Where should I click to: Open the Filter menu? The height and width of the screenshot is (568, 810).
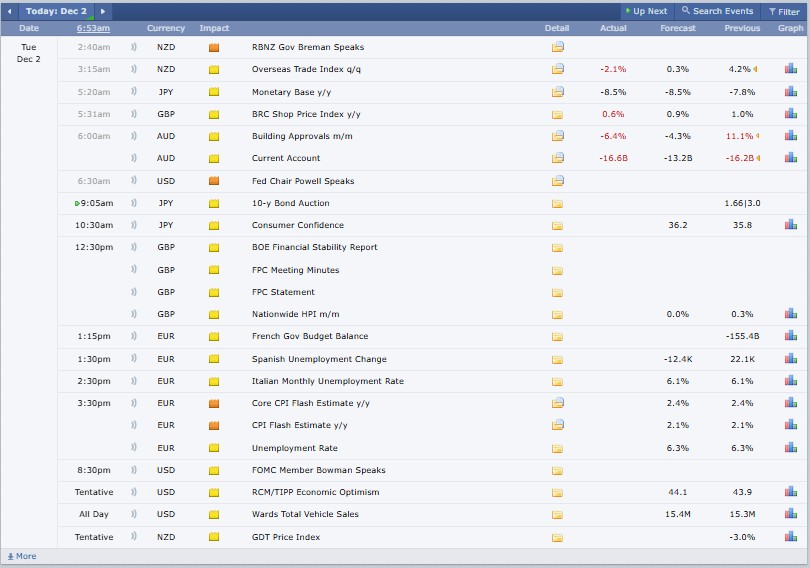(783, 11)
